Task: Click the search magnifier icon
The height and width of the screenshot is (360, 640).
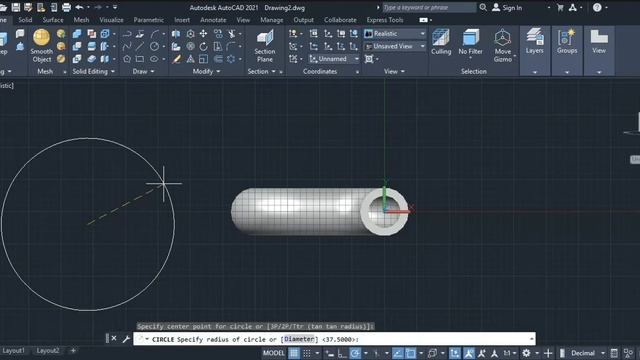Action: [x=483, y=7]
